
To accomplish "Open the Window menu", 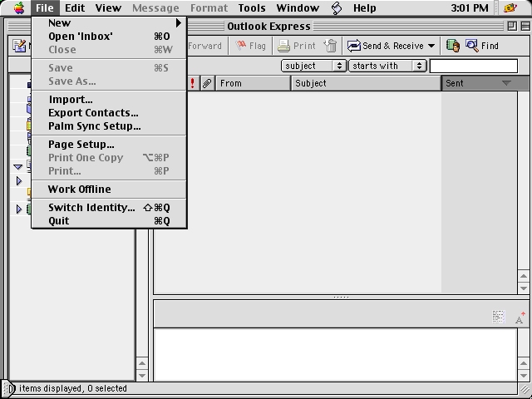I will [x=298, y=7].
